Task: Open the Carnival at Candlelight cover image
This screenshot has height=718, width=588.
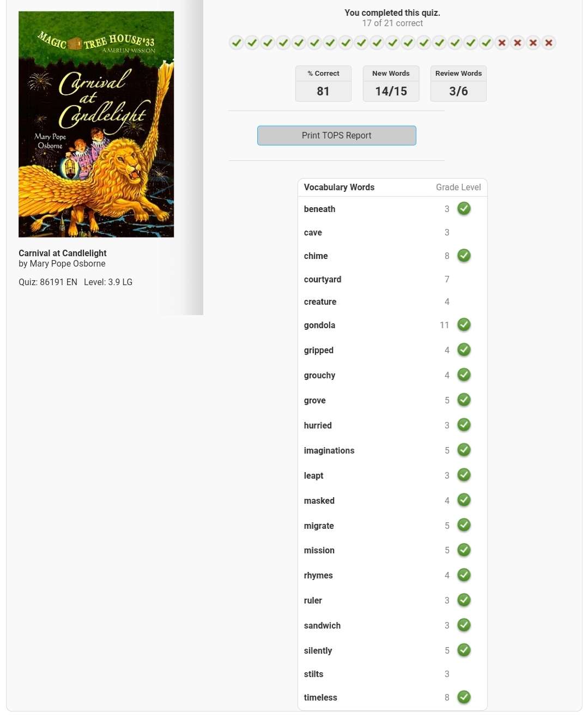Action: tap(96, 124)
